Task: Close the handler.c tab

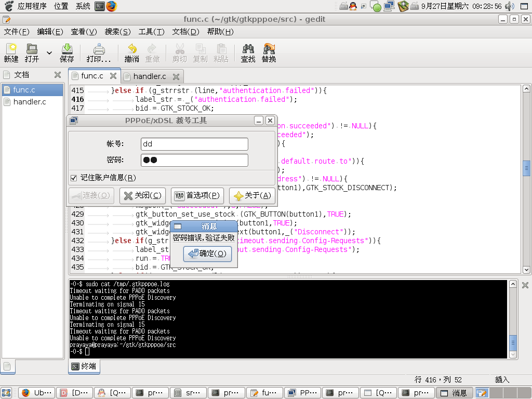Action: coord(176,77)
